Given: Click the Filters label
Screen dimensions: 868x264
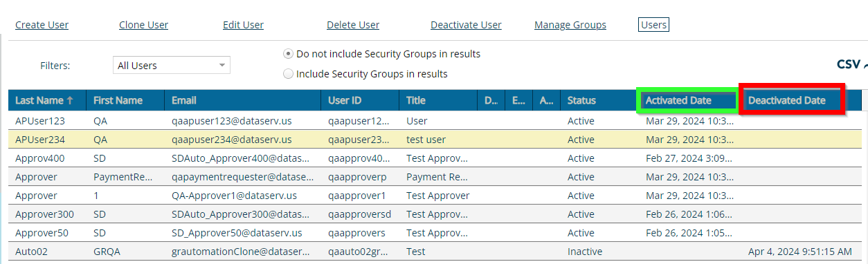Looking at the screenshot, I should [x=55, y=66].
